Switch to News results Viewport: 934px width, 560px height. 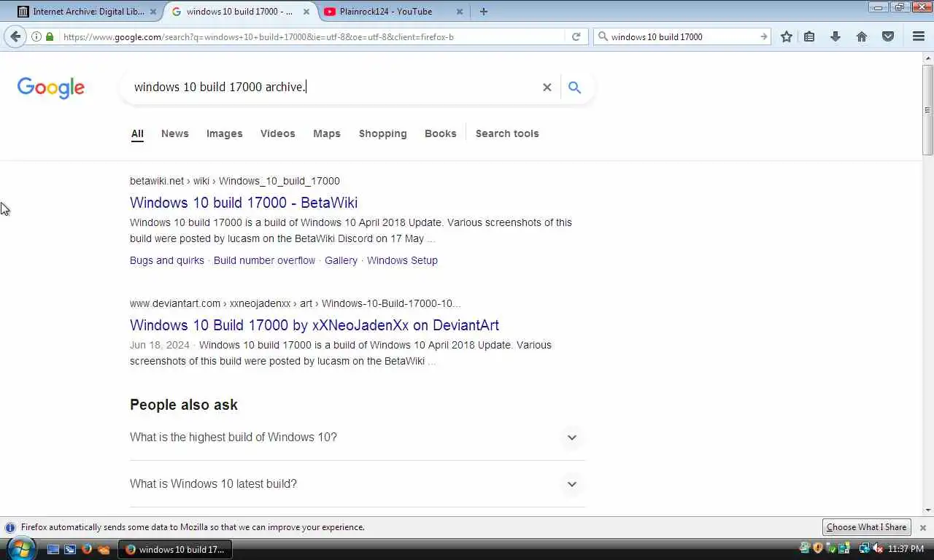click(175, 133)
